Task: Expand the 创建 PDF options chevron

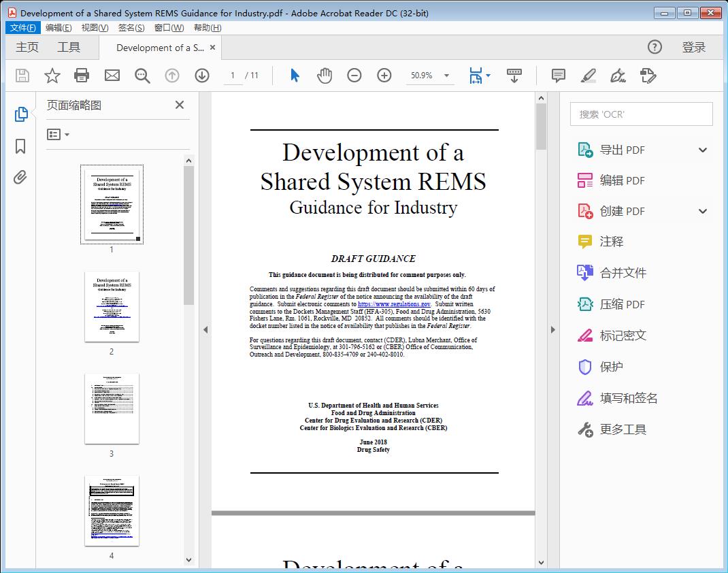Action: tap(702, 211)
